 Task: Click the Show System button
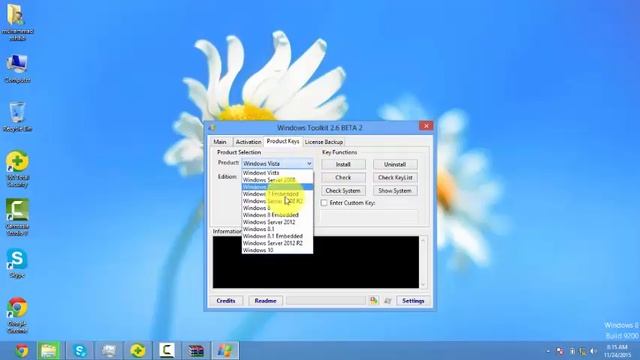click(395, 191)
